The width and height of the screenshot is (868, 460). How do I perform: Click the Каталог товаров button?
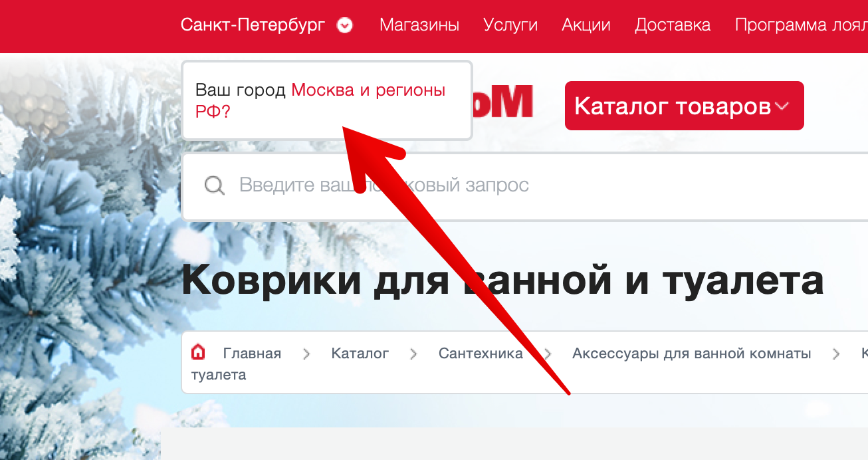(684, 106)
